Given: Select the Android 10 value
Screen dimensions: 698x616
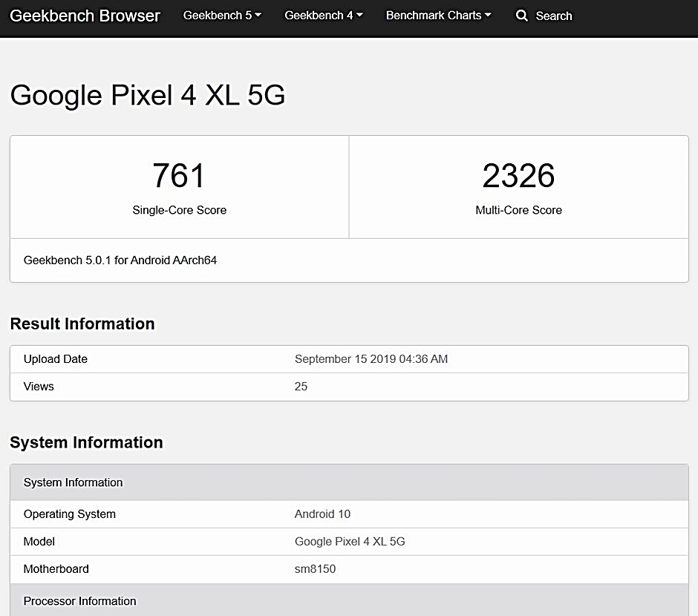Looking at the screenshot, I should [322, 514].
